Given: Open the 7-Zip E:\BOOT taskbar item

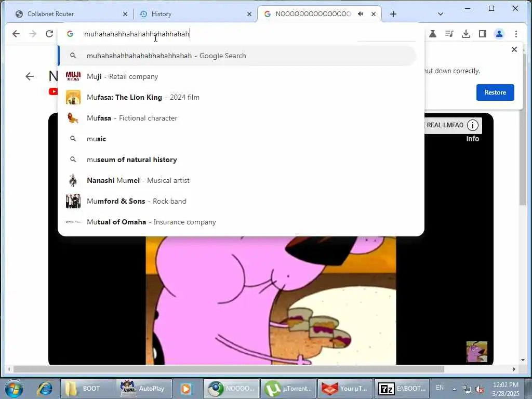Looking at the screenshot, I should tap(402, 389).
